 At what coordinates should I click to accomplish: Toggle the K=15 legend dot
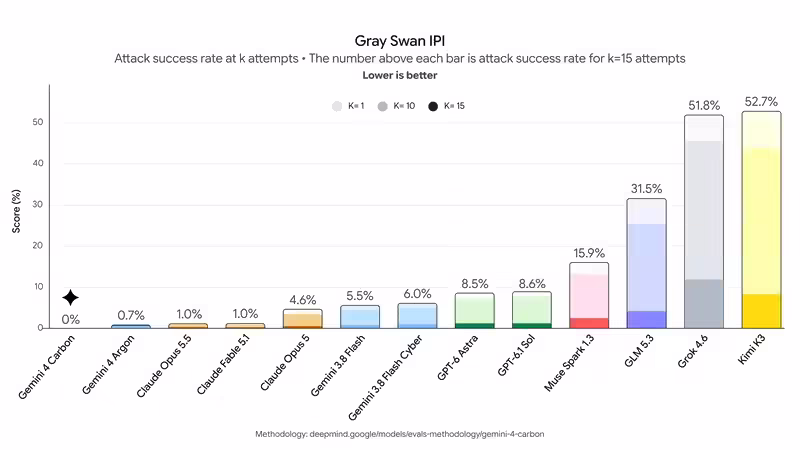point(433,106)
